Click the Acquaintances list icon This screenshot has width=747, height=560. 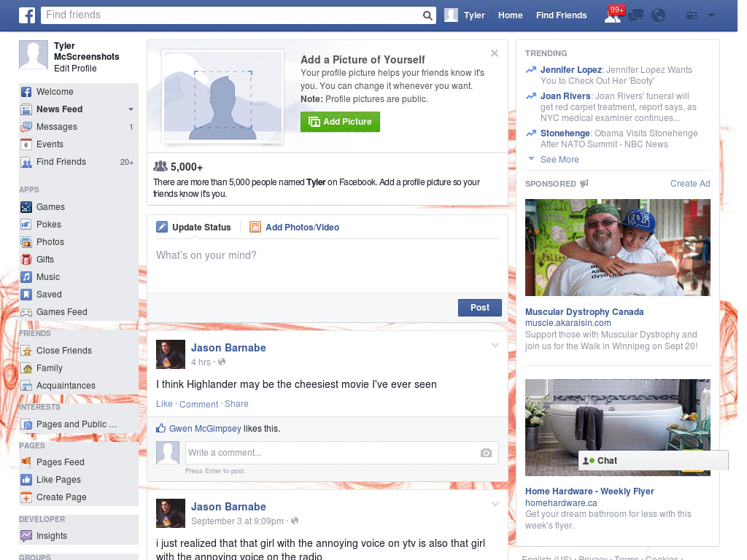(x=26, y=386)
